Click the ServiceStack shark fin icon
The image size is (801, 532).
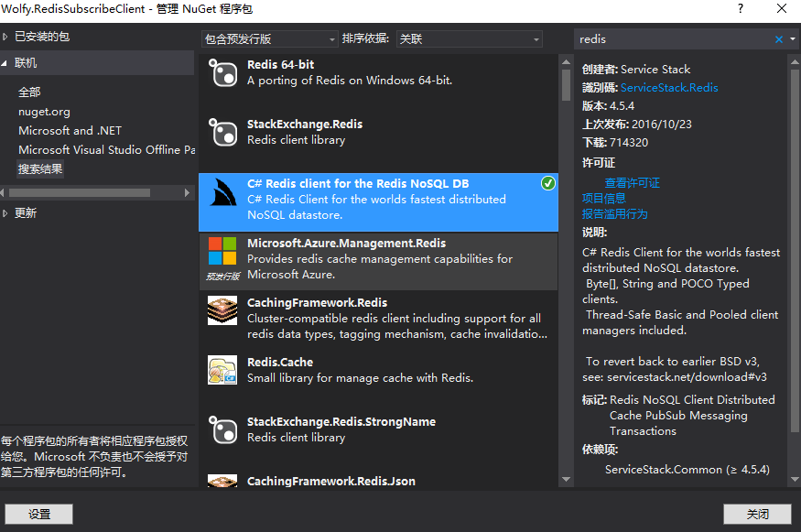222,192
